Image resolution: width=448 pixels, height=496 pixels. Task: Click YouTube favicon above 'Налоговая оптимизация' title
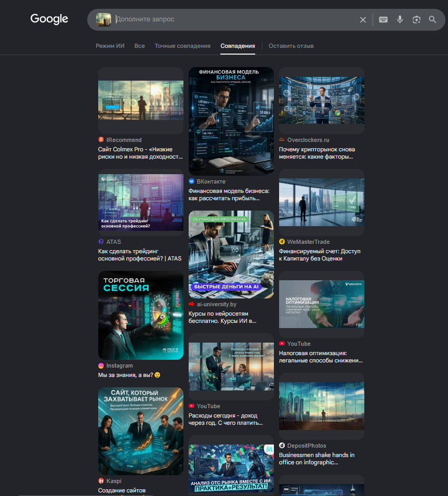coord(282,344)
